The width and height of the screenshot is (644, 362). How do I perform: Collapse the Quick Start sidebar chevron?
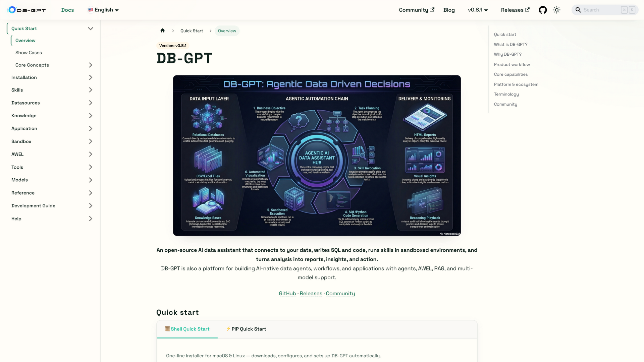pyautogui.click(x=91, y=28)
